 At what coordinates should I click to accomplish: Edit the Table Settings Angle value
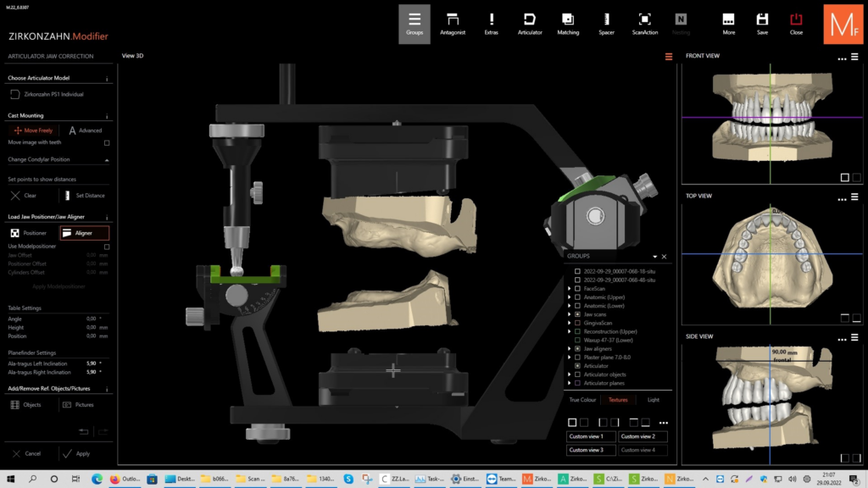(x=92, y=319)
